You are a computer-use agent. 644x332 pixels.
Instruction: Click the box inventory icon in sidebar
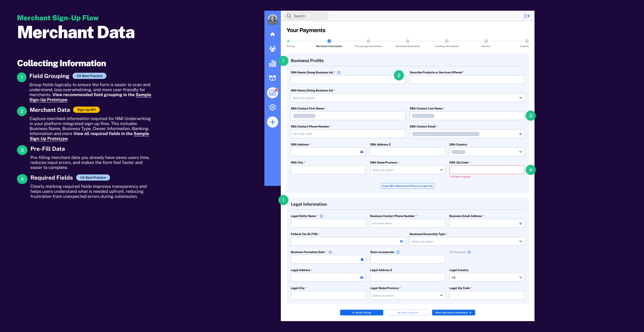272,78
